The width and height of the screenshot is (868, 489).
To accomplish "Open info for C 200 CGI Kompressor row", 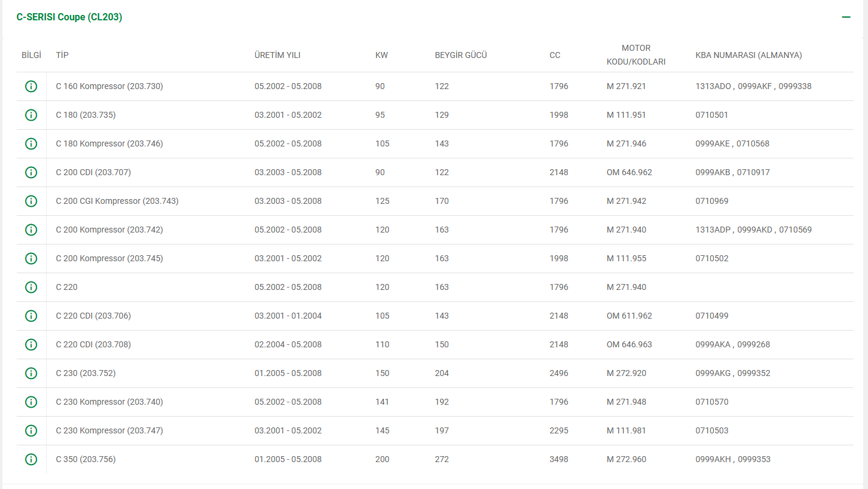I will click(31, 201).
